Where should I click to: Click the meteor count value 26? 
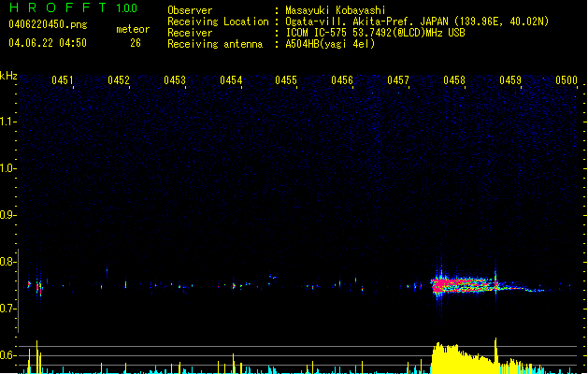(136, 43)
